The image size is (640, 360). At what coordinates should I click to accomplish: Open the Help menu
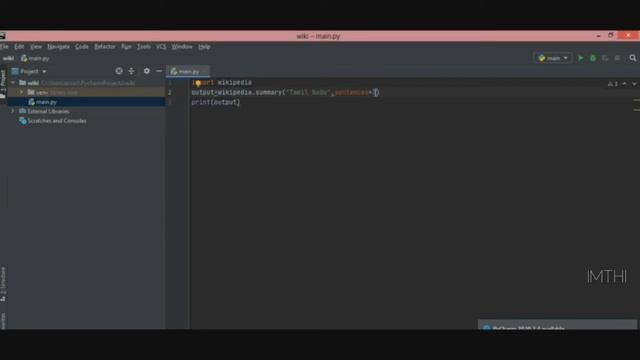[x=204, y=47]
